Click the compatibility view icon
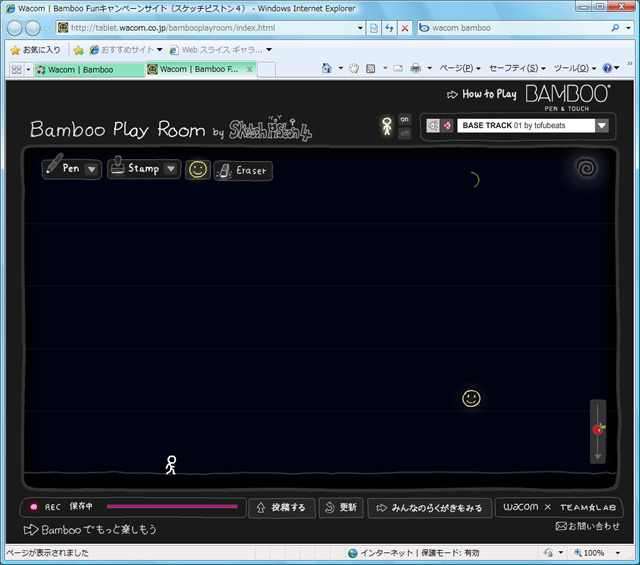This screenshot has height=565, width=640. (373, 28)
